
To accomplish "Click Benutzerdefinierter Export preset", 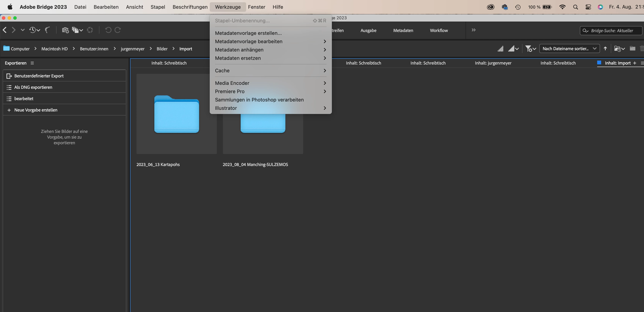I will pyautogui.click(x=39, y=76).
